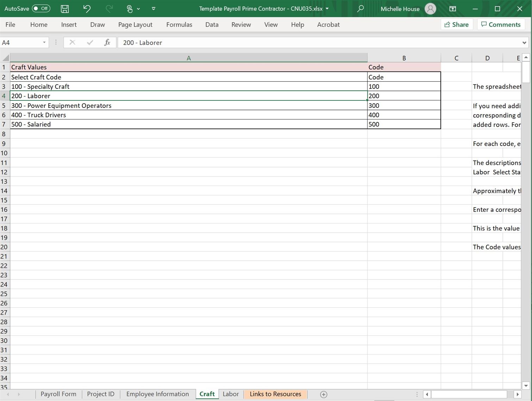Click cell '100 - Specialty Craft'
532x401 pixels.
coord(189,86)
